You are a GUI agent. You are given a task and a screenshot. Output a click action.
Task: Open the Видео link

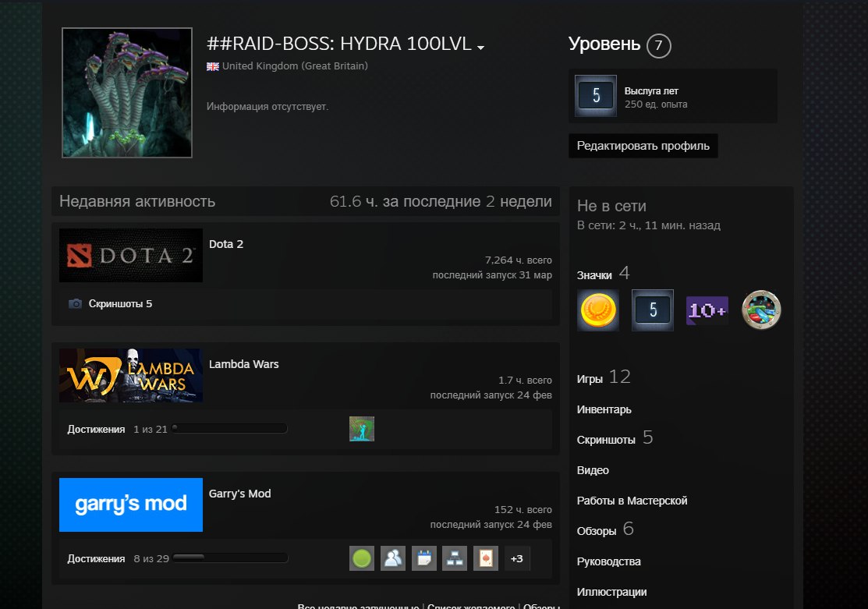[x=593, y=471]
